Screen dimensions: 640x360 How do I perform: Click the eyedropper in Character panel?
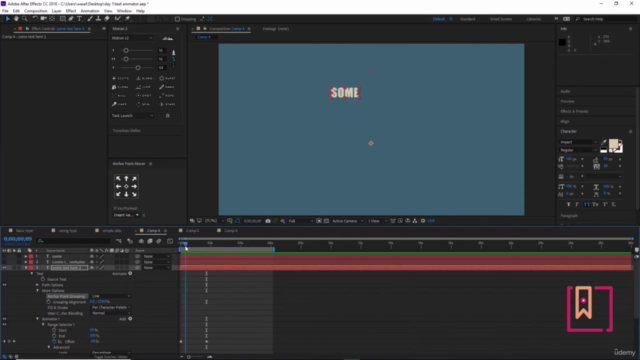604,142
